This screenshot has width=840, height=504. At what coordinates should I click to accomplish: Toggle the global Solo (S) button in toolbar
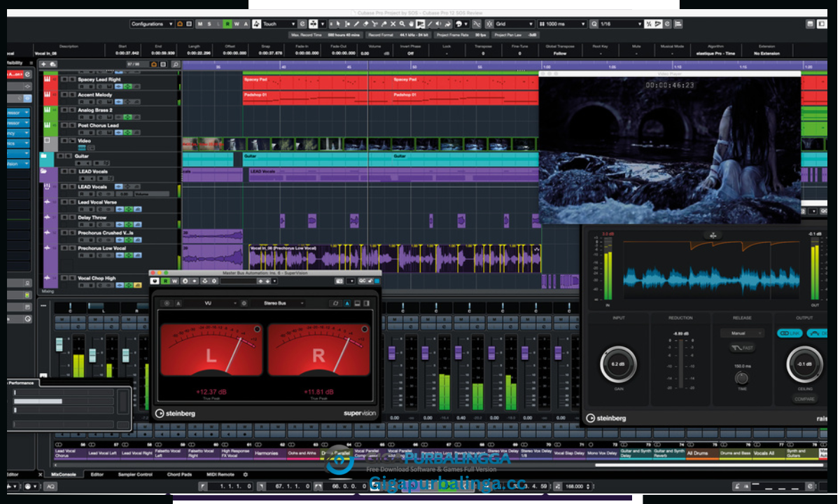pos(209,24)
